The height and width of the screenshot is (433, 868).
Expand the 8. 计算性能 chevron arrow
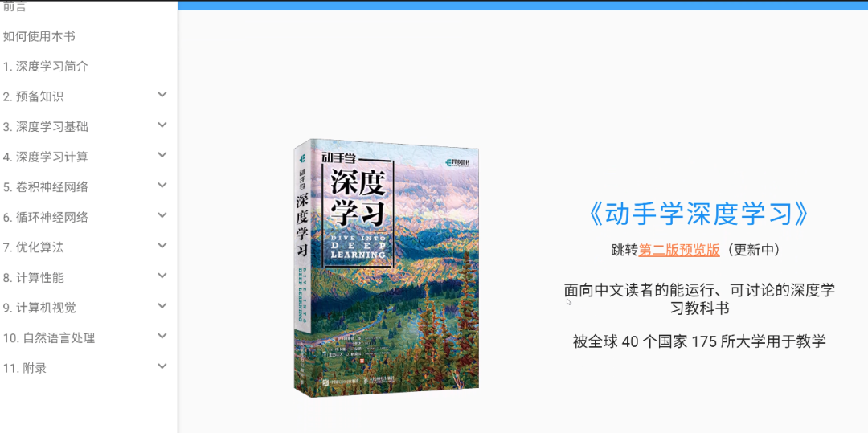162,276
